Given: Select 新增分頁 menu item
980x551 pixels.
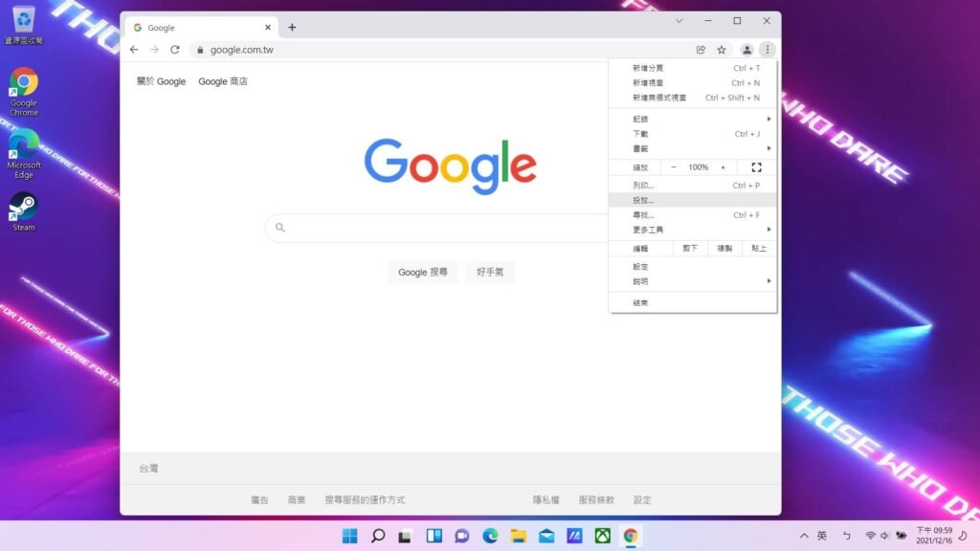Looking at the screenshot, I should [693, 68].
